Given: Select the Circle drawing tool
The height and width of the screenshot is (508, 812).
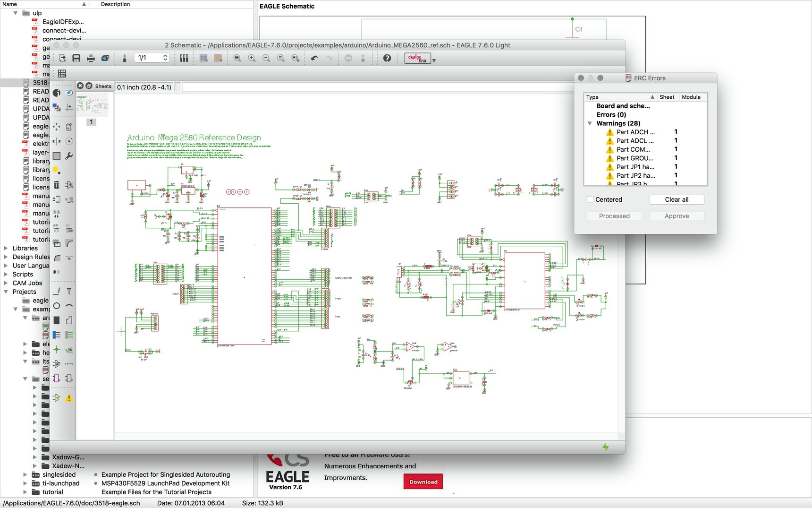Looking at the screenshot, I should point(57,306).
